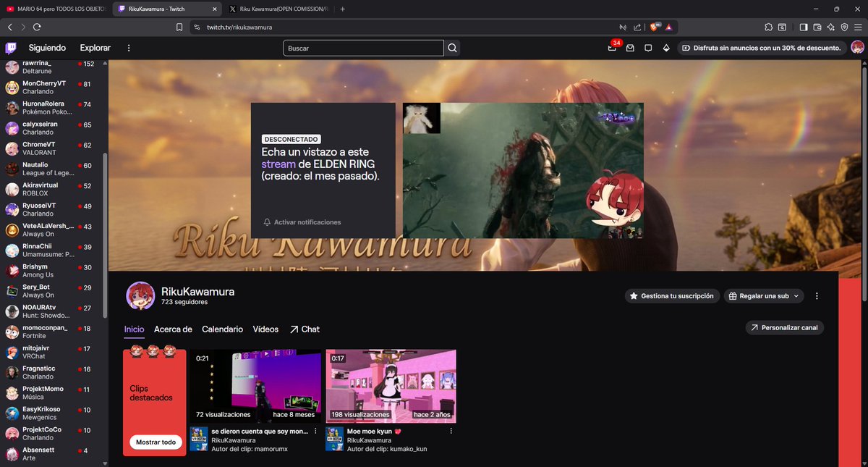The image size is (868, 467).
Task: Expand the Regalar una sub dropdown arrow
Action: (x=796, y=296)
